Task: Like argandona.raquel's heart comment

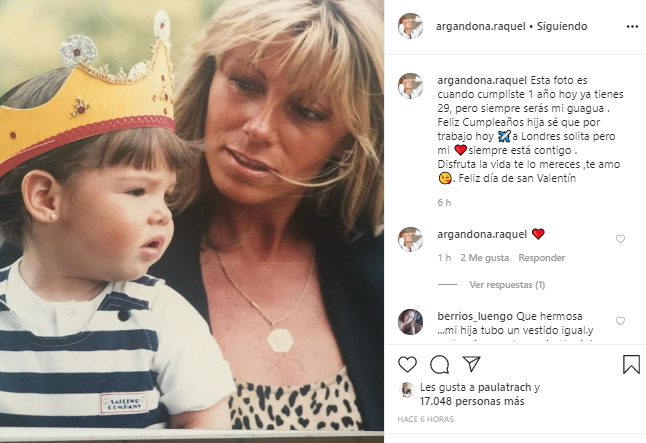Action: tap(620, 239)
